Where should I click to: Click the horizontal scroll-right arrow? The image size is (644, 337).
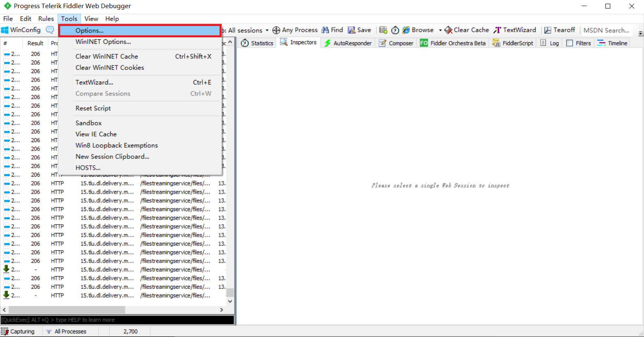click(222, 310)
